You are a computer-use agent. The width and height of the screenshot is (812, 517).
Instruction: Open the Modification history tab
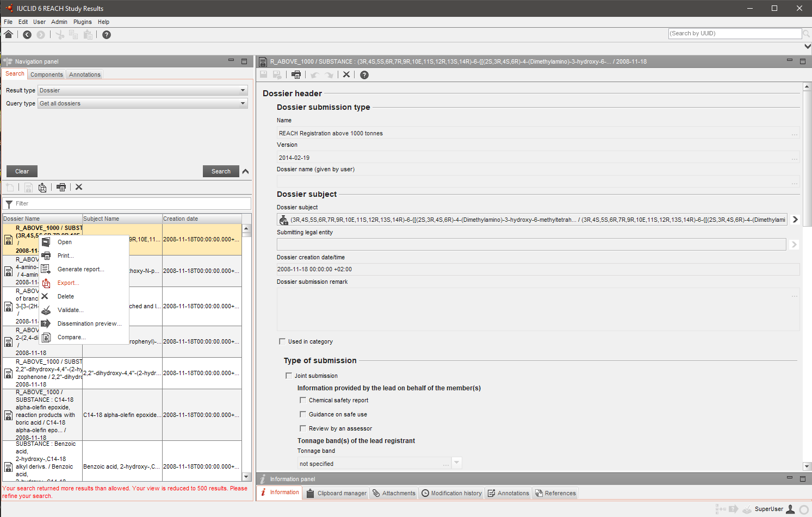point(451,493)
